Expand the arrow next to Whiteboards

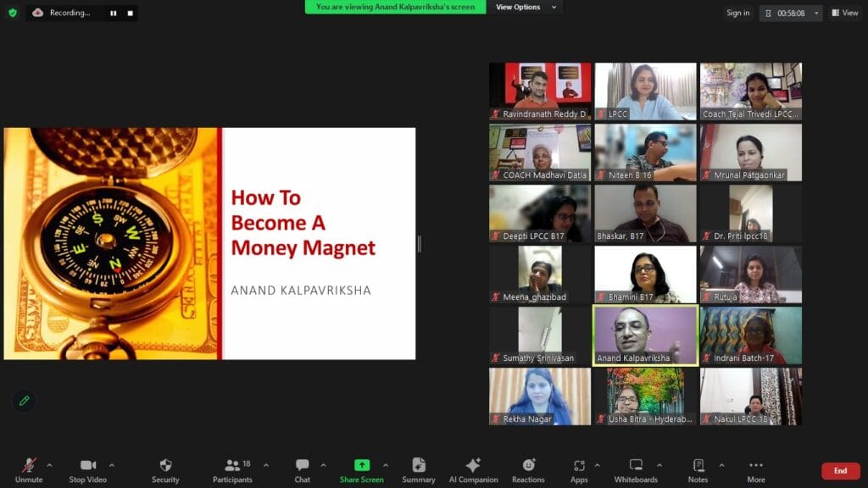659,465
